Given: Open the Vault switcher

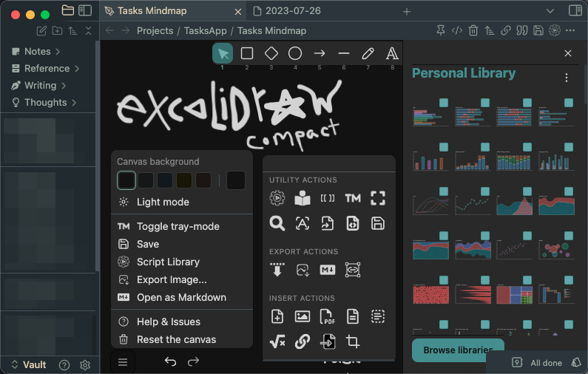Looking at the screenshot, I should click(30, 364).
